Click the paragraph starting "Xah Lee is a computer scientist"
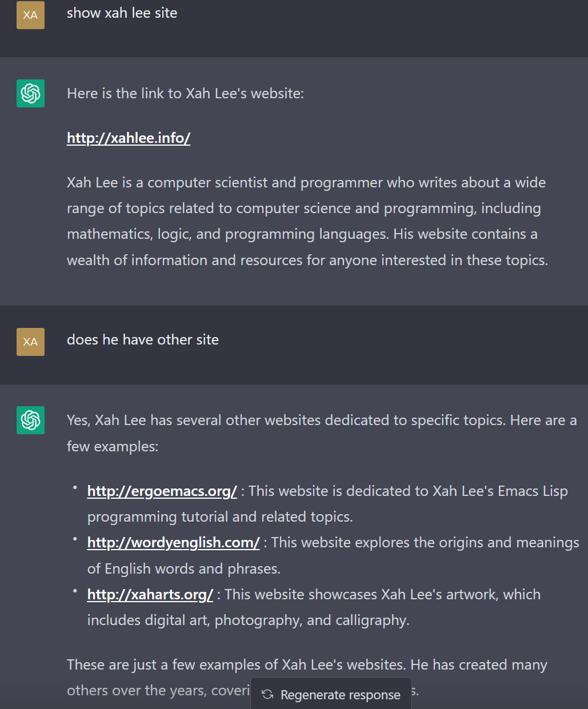The height and width of the screenshot is (709, 588). pos(307,221)
